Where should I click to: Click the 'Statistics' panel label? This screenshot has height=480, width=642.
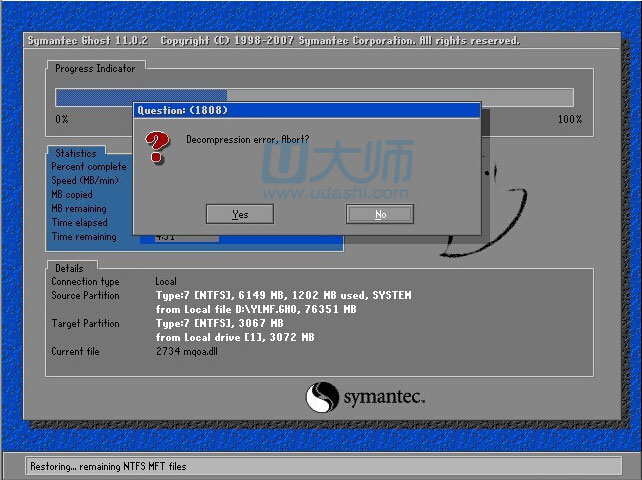pos(76,153)
